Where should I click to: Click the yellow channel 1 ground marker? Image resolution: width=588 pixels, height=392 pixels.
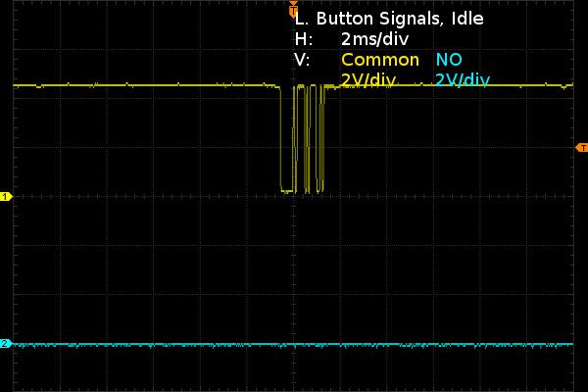click(6, 196)
